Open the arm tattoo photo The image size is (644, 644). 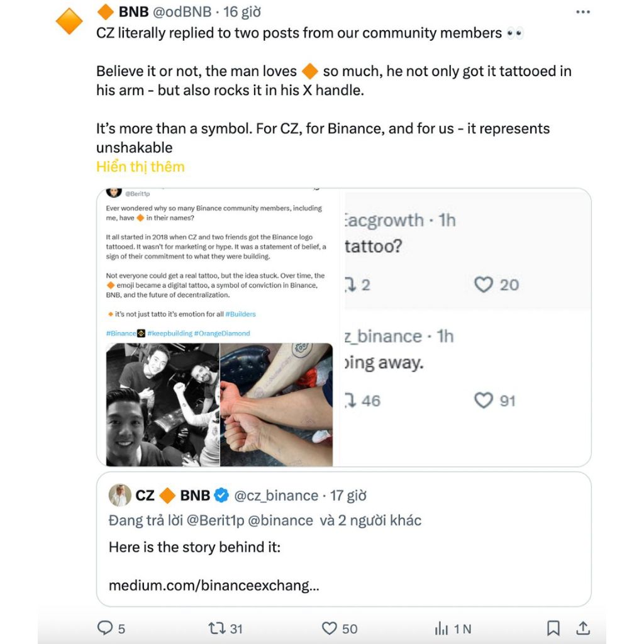pos(276,404)
